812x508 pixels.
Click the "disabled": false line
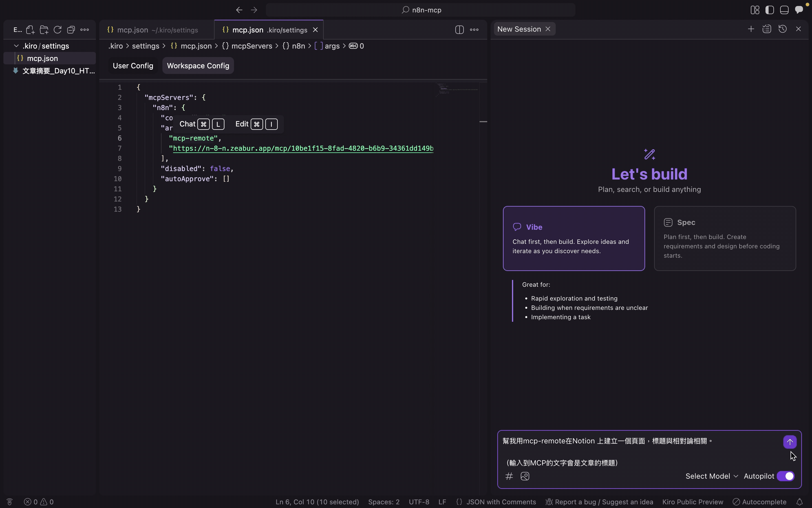point(197,169)
